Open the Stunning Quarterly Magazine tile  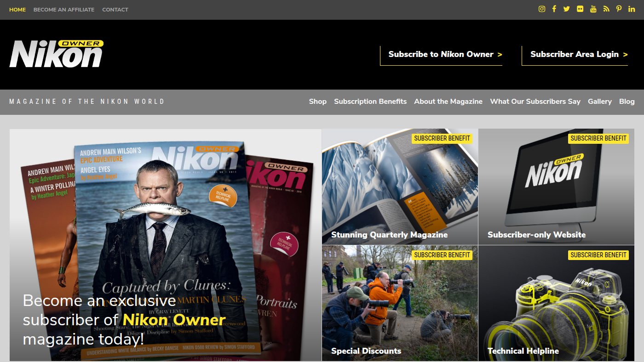[400, 187]
